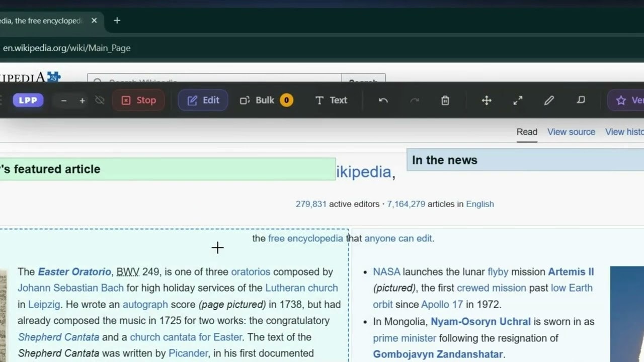This screenshot has height=362, width=644.
Task: Click the Artemis II link
Action: (x=571, y=272)
